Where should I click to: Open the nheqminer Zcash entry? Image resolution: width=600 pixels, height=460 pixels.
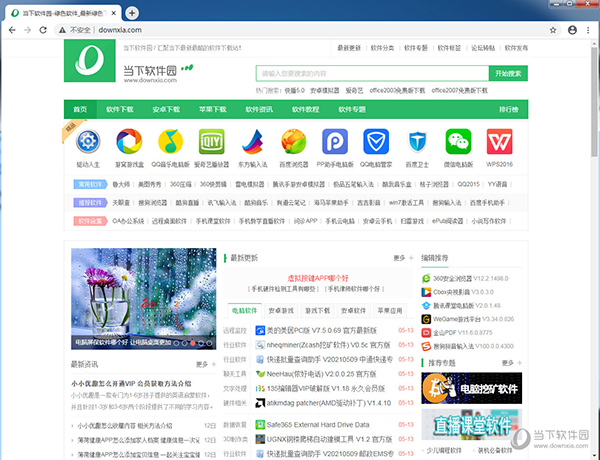tap(328, 345)
